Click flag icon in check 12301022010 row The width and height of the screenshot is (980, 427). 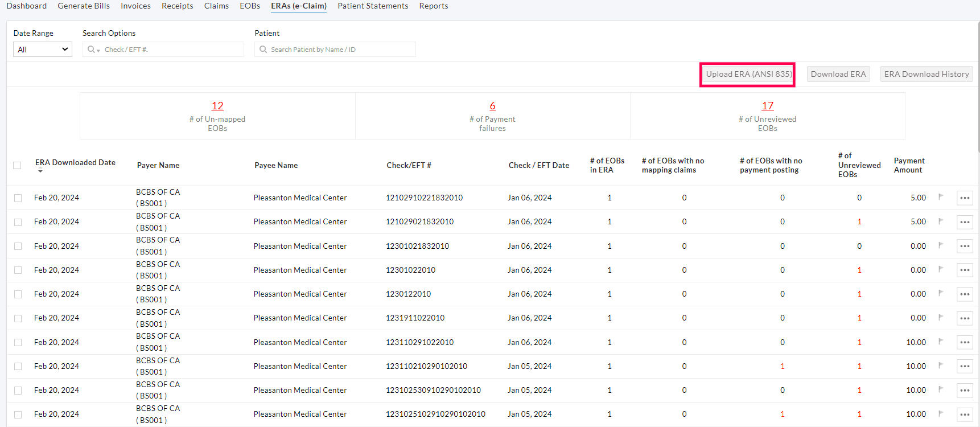click(x=941, y=269)
